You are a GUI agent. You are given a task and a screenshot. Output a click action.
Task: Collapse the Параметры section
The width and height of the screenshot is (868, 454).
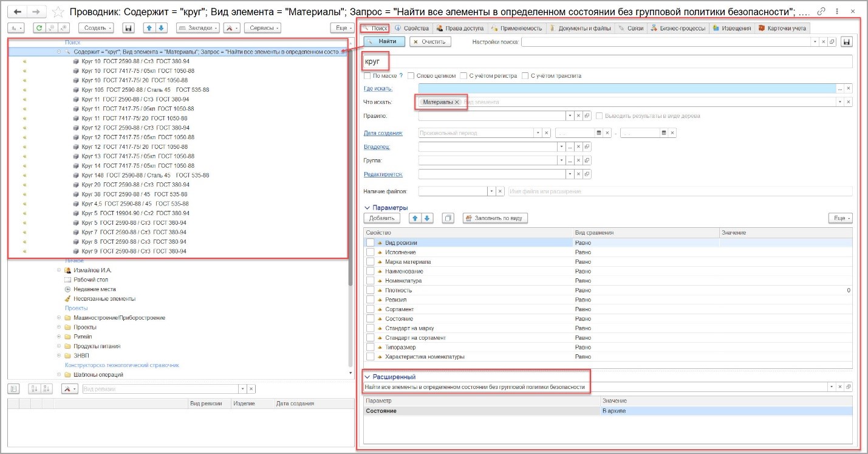367,208
